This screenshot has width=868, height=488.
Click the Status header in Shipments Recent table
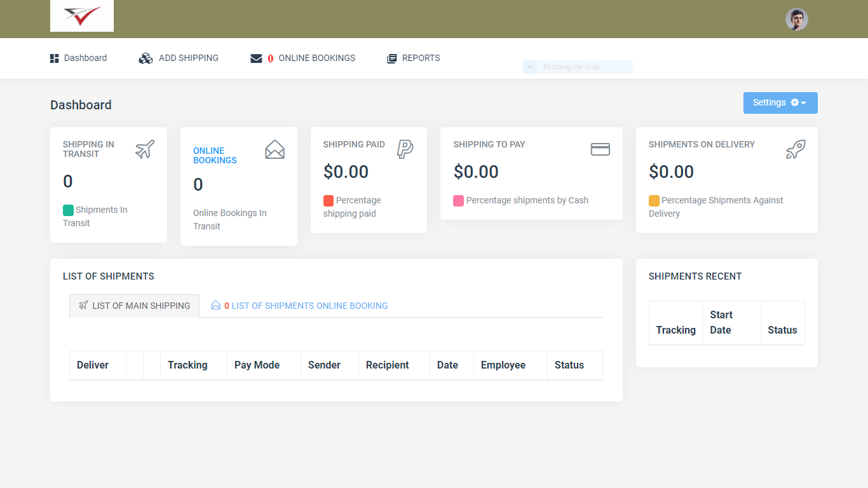coord(782,330)
